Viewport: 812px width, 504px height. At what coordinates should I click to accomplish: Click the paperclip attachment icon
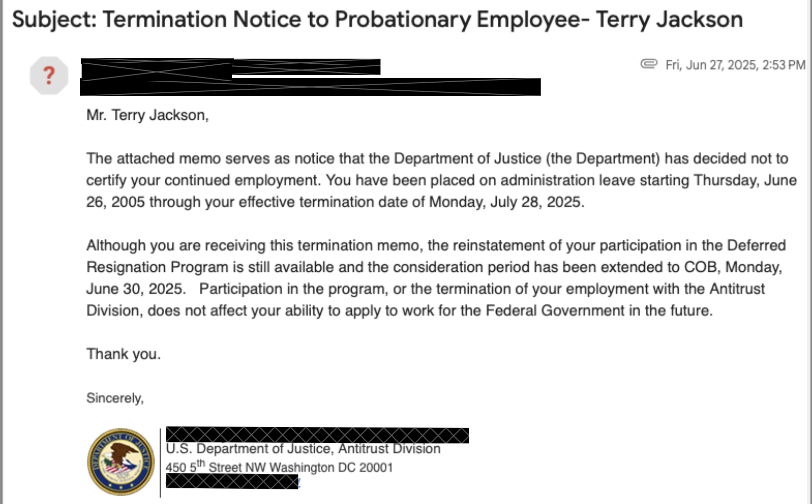(x=648, y=64)
